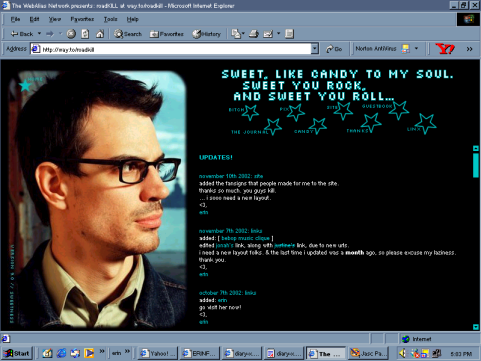The height and width of the screenshot is (361, 481).
Task: Open the Favorites pane button
Action: point(167,34)
